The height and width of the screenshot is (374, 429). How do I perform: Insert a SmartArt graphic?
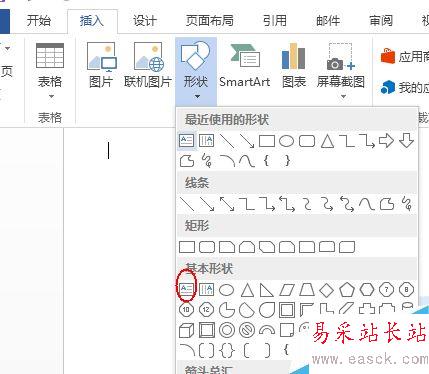[x=245, y=65]
